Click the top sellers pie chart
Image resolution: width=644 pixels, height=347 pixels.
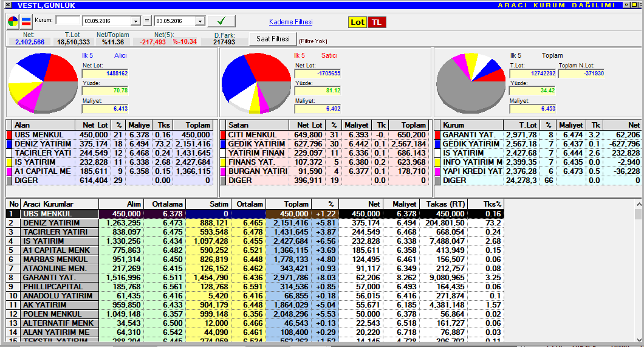click(255, 82)
